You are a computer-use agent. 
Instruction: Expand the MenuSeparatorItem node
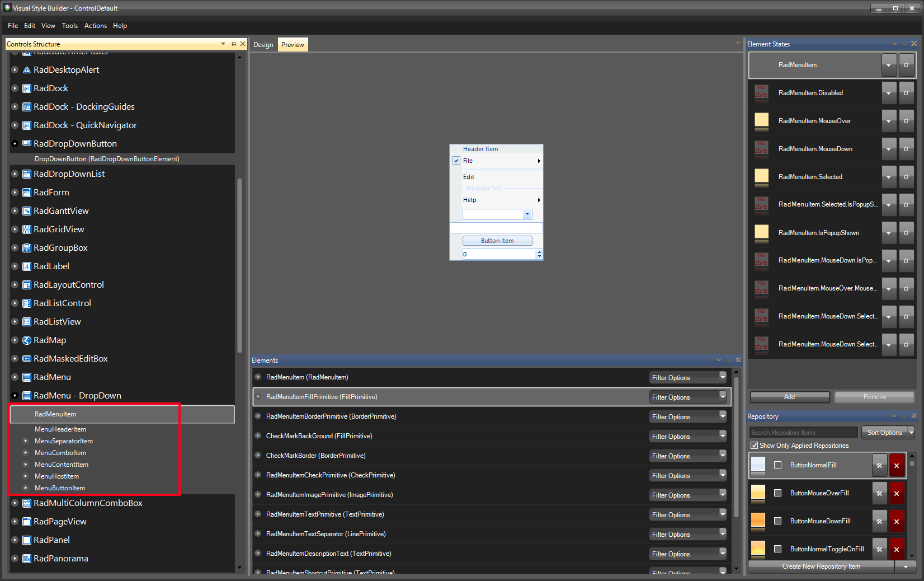[26, 441]
